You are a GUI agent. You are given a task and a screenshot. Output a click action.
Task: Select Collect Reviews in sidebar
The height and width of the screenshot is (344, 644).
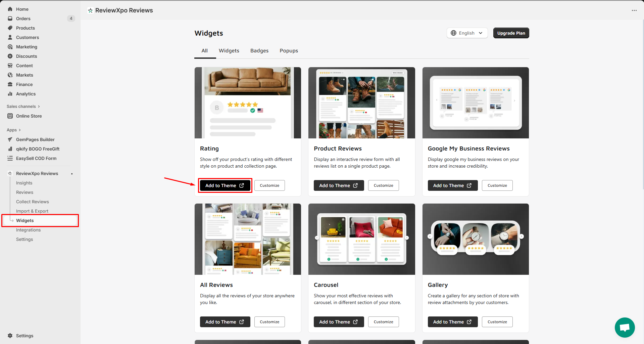[33, 202]
